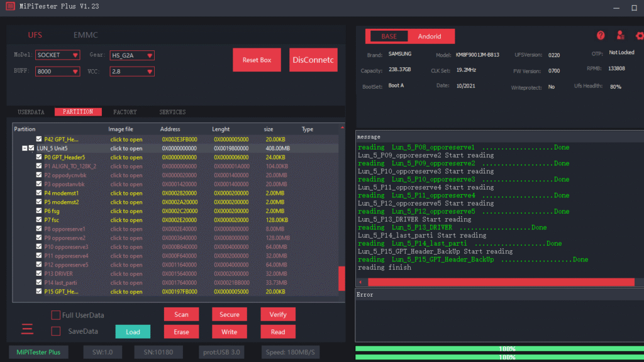Screen dimensions: 644x362
Task: Toggle the SaveData checkbox
Action: 56,331
